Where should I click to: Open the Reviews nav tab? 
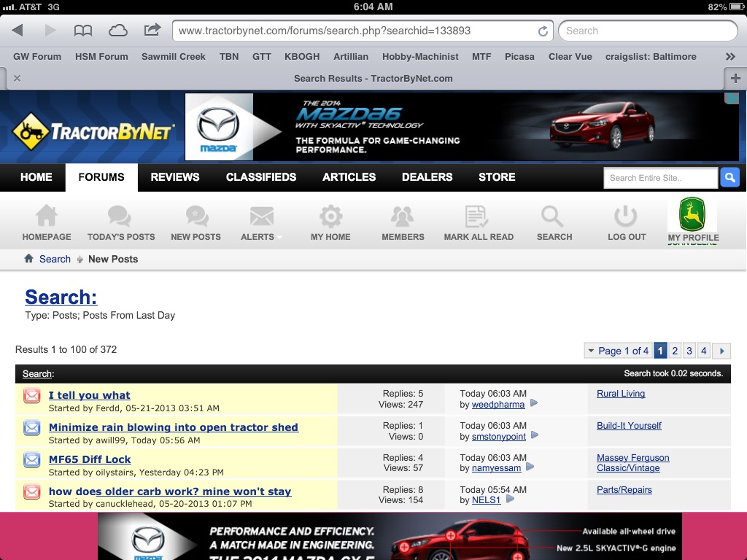coord(175,177)
